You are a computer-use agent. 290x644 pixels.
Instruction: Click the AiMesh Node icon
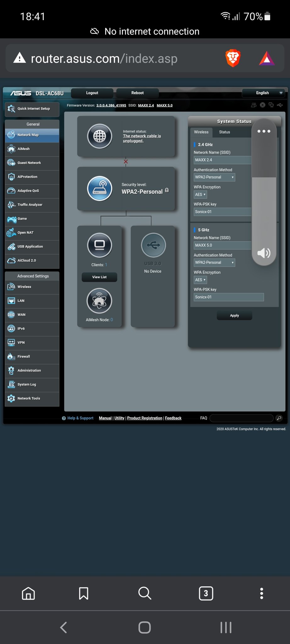(99, 301)
